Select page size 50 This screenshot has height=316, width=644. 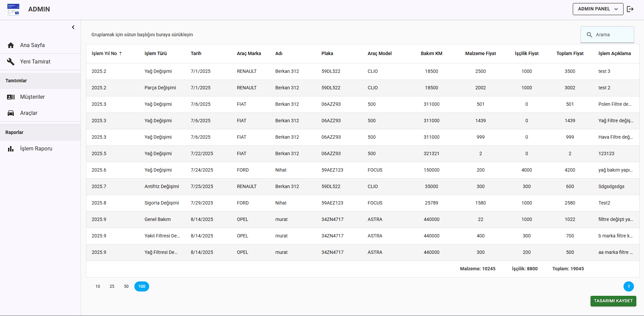[126, 286]
